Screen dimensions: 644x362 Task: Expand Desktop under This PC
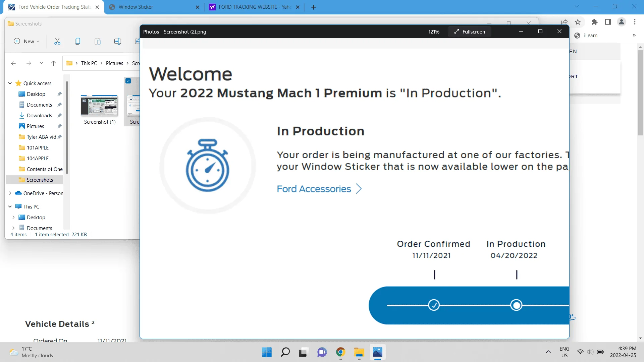coord(13,217)
